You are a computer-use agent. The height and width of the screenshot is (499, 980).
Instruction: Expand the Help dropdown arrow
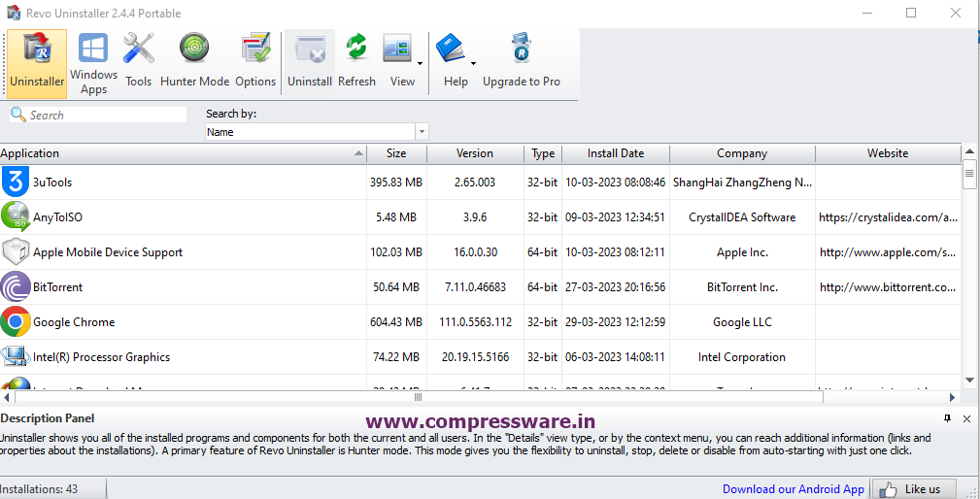(x=473, y=63)
